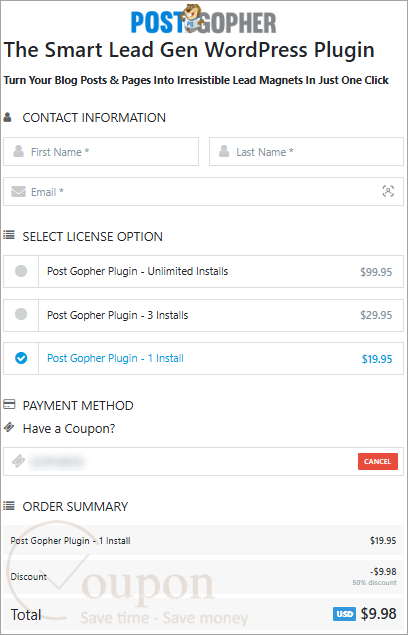Click the $99.95 price
This screenshot has width=408, height=635.
tap(376, 272)
